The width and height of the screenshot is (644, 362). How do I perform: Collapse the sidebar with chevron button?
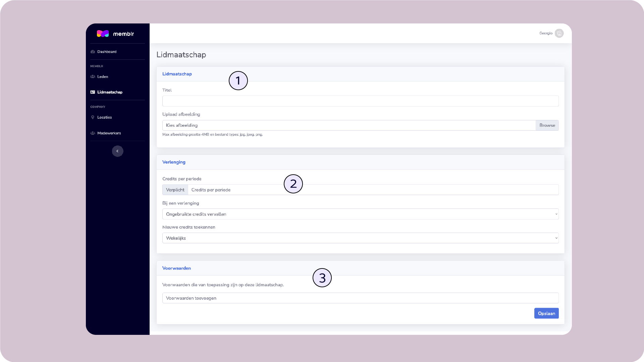pyautogui.click(x=117, y=151)
